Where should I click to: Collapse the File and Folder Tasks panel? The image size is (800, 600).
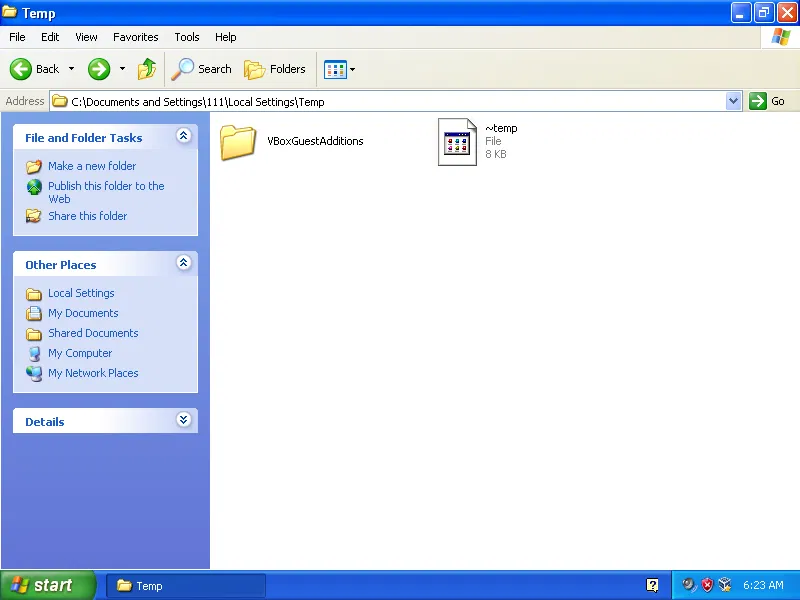click(184, 136)
